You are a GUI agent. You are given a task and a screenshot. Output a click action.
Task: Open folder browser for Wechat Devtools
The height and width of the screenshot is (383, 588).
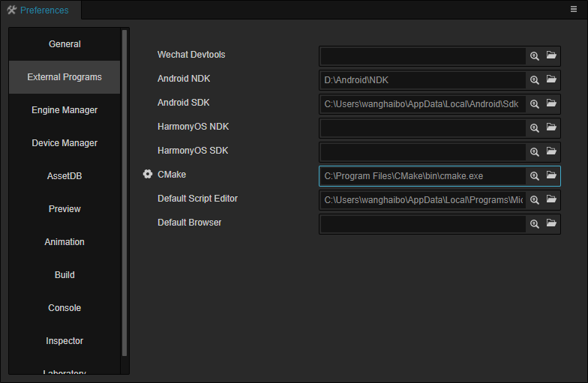pyautogui.click(x=550, y=55)
